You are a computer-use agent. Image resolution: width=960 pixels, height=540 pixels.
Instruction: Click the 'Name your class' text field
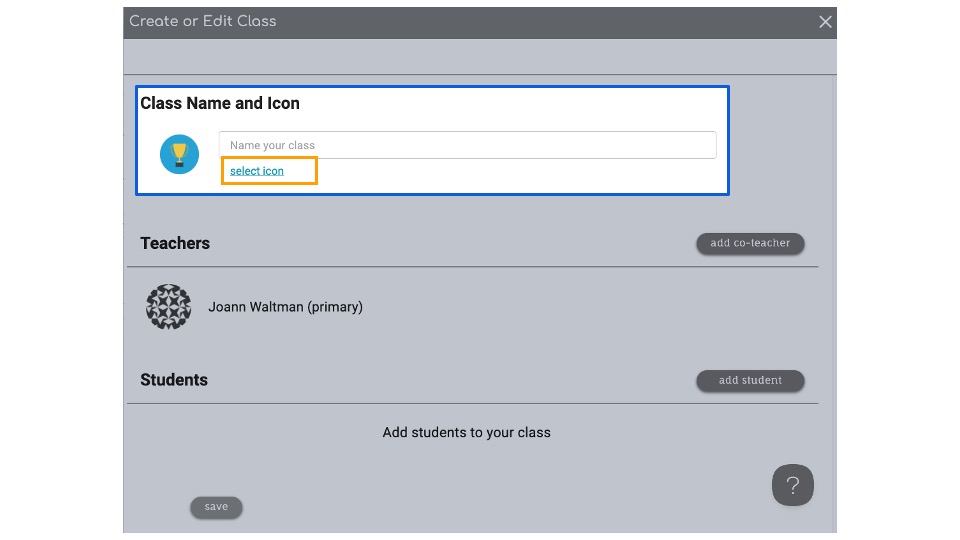pyautogui.click(x=467, y=145)
